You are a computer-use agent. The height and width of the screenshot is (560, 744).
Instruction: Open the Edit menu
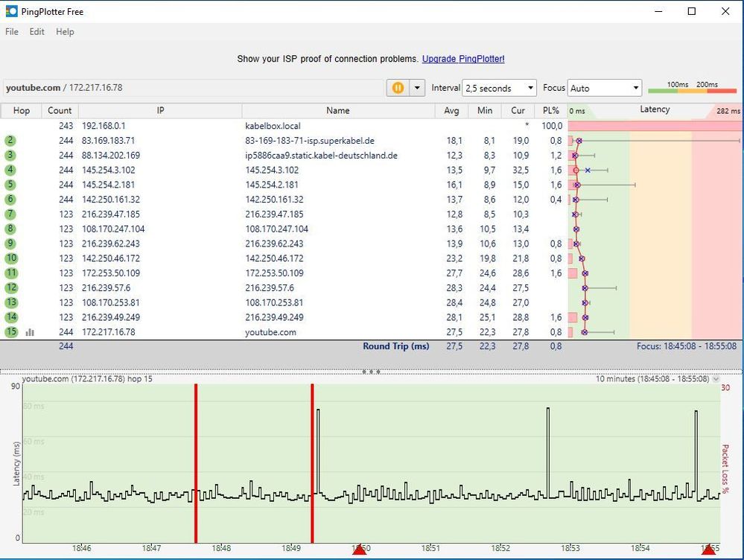click(x=37, y=32)
